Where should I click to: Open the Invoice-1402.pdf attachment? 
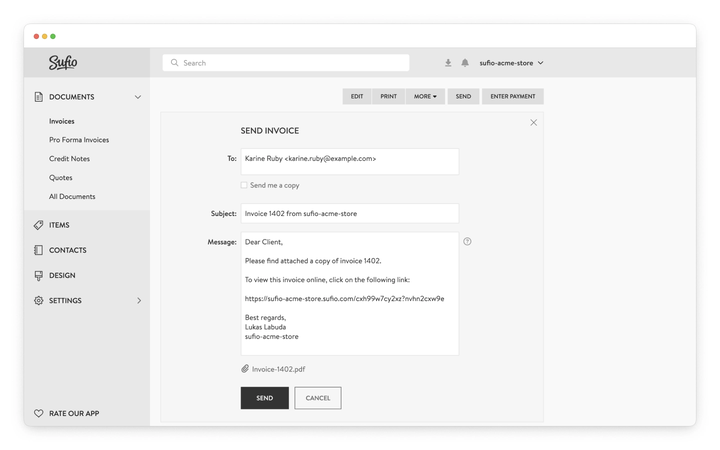(x=278, y=369)
